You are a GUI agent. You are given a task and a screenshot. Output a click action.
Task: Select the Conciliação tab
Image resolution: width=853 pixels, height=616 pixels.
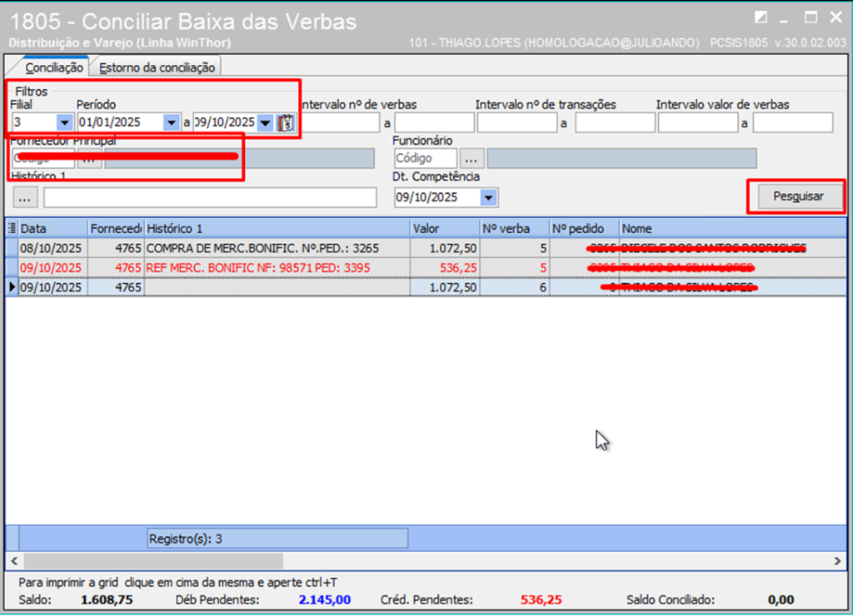pos(53,67)
